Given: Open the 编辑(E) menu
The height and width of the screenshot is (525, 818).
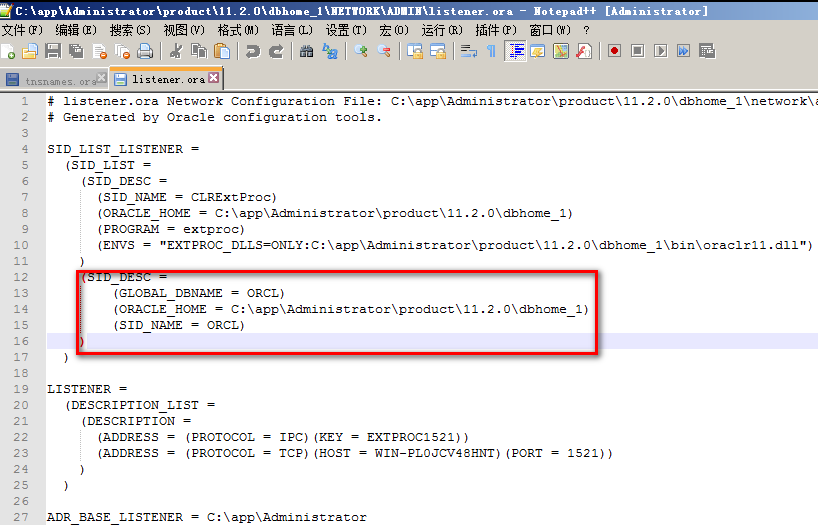Looking at the screenshot, I should (x=76, y=30).
